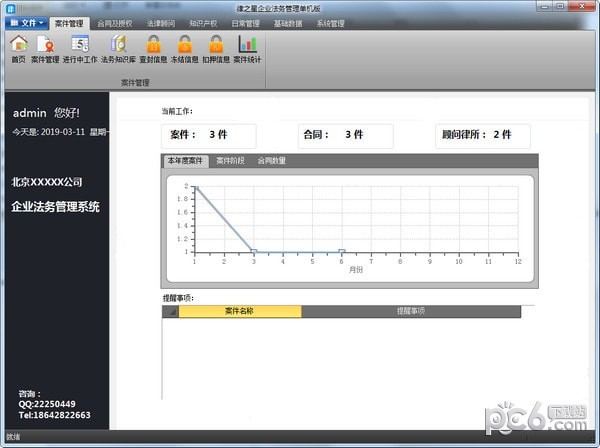
Task: Click chart data point at month 3
Action: coord(253,251)
